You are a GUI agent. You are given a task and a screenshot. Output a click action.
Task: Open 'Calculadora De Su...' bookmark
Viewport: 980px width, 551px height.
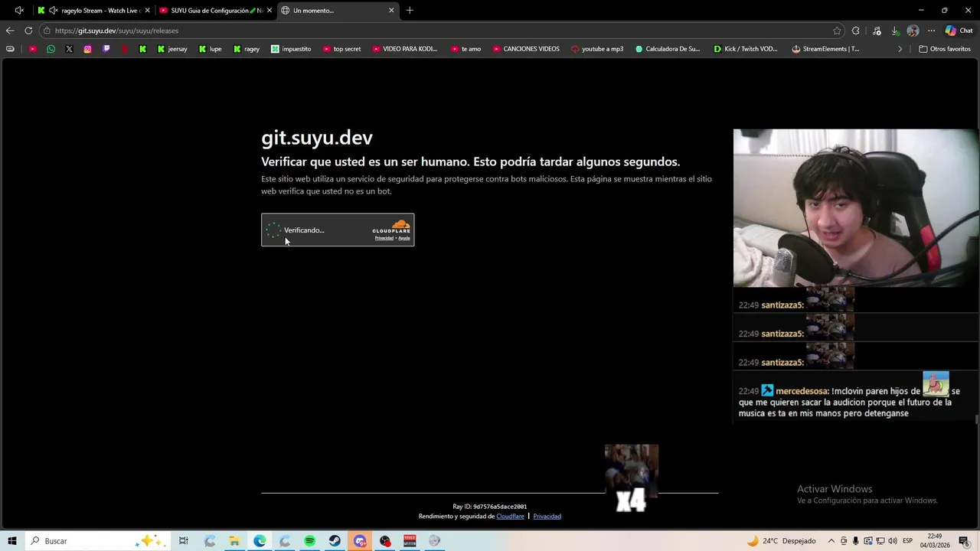(667, 49)
